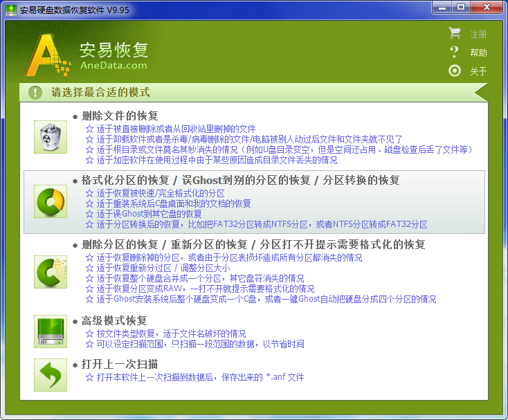Click text about 卸载软件或者是杀毒 deleted files
508x420 pixels.
click(x=249, y=139)
